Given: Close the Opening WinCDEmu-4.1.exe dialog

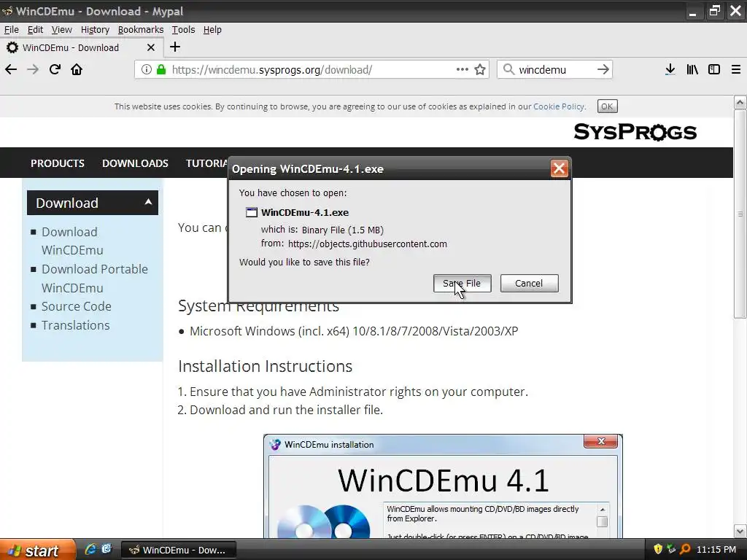Looking at the screenshot, I should click(559, 168).
